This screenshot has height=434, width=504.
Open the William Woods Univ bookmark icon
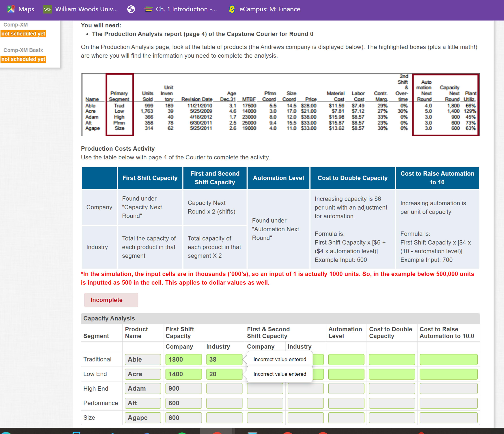[x=48, y=9]
